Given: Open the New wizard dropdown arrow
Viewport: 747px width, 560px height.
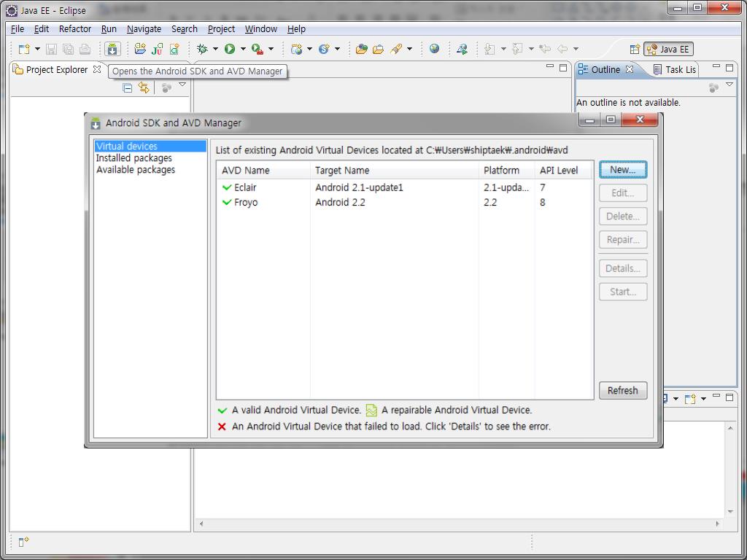Looking at the screenshot, I should (37, 49).
